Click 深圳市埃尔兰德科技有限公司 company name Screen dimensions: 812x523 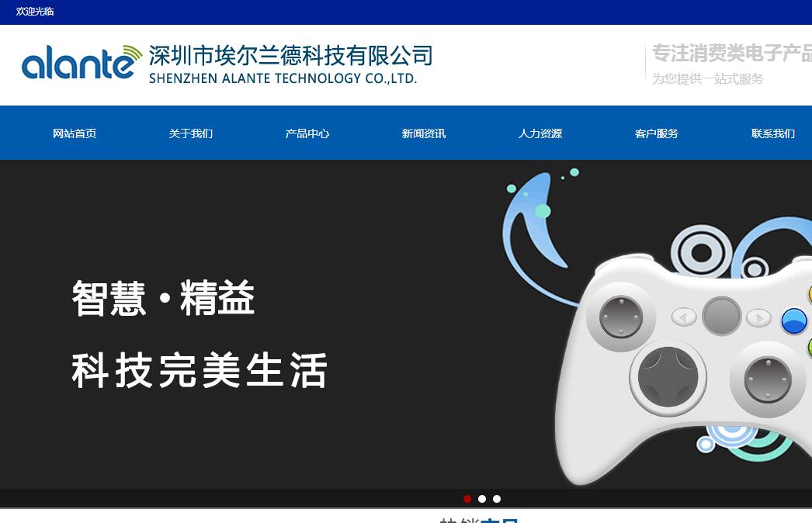pyautogui.click(x=290, y=56)
